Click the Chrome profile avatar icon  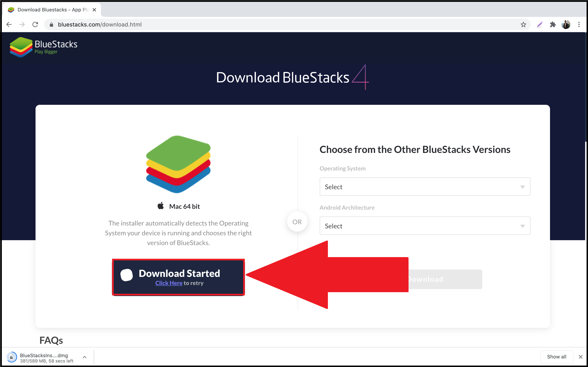tap(567, 24)
